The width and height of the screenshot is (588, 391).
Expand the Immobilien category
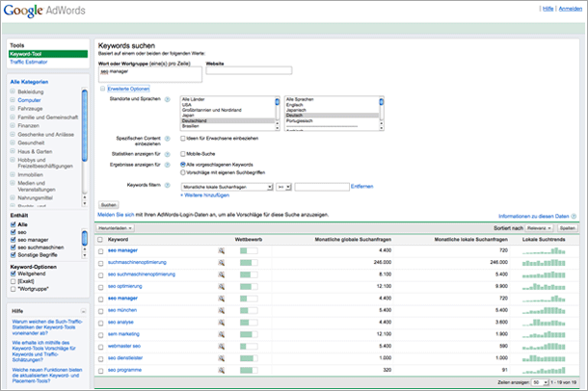click(13, 174)
